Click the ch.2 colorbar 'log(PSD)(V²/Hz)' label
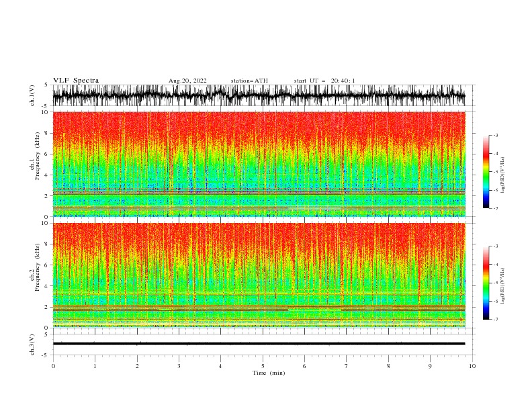The height and width of the screenshot is (411, 532). click(x=502, y=286)
